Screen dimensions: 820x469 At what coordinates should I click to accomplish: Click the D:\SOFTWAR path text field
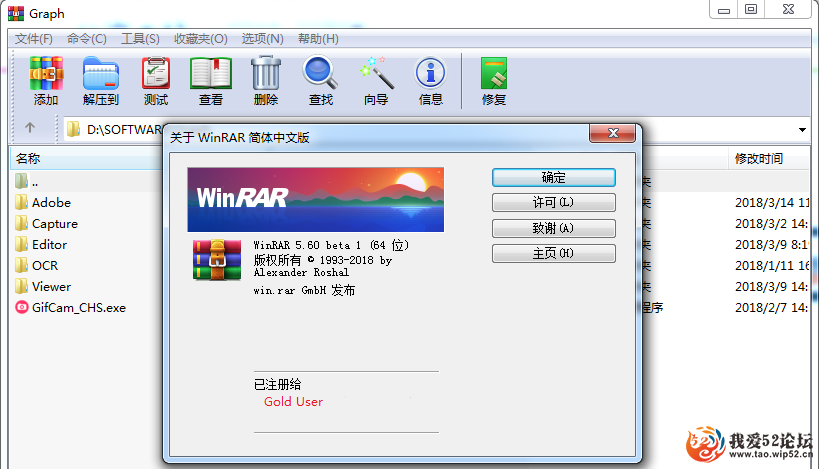point(124,129)
